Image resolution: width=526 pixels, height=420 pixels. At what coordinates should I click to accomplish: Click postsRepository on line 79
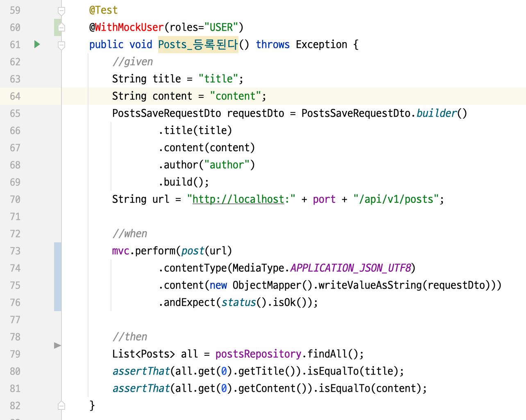point(258,354)
